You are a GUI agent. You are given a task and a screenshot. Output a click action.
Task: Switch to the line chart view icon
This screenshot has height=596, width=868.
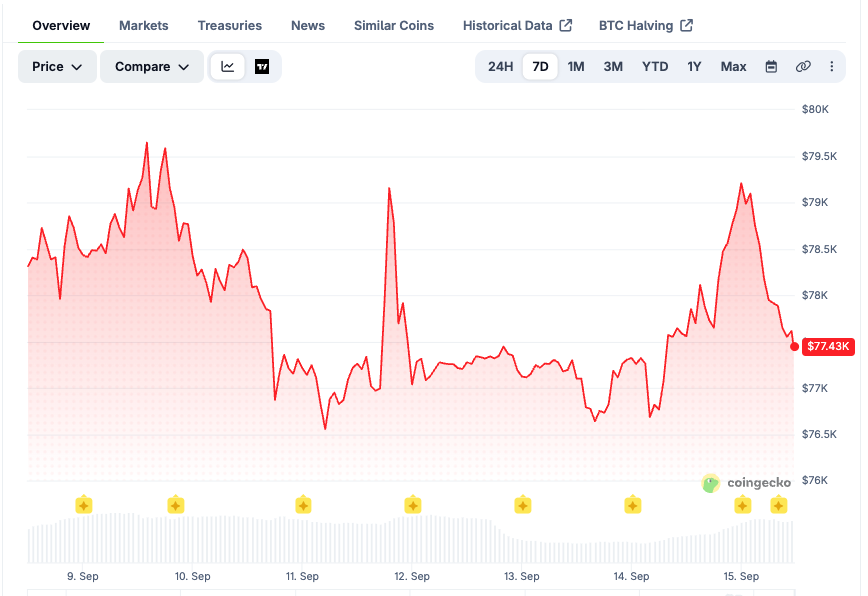[x=228, y=66]
